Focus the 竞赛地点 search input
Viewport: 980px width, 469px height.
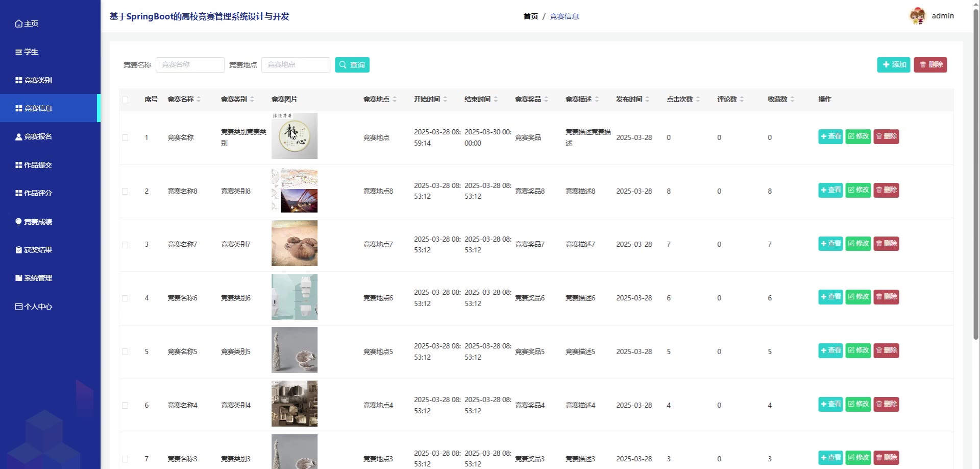click(x=296, y=65)
